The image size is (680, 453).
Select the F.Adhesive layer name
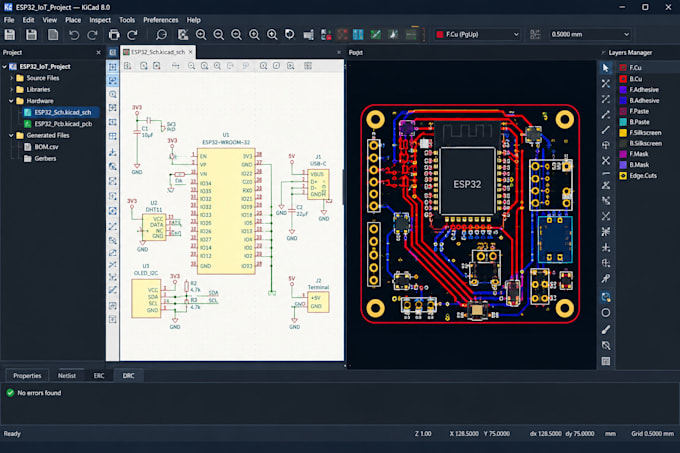pyautogui.click(x=644, y=90)
